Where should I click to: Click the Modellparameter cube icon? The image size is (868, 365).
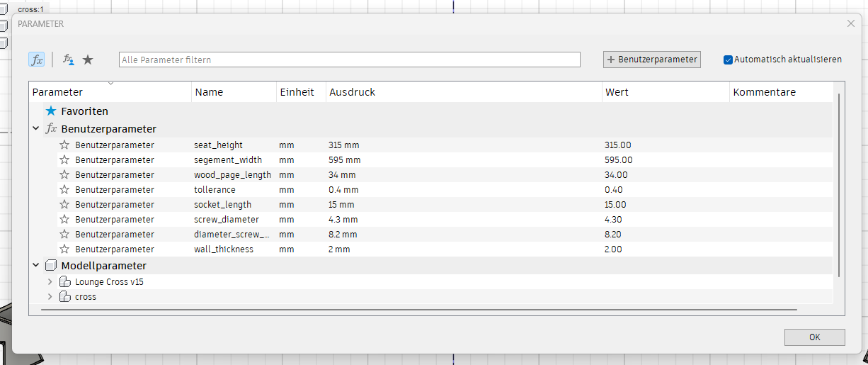[x=51, y=266]
